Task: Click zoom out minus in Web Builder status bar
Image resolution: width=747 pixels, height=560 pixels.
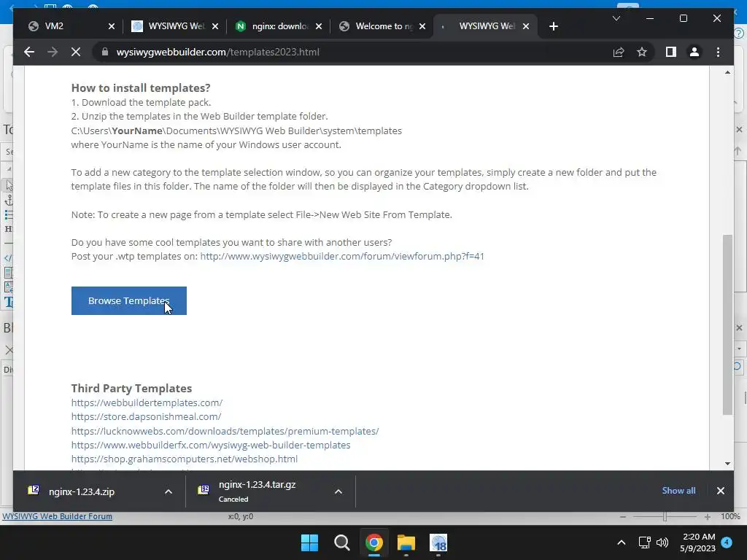Action: (x=623, y=517)
